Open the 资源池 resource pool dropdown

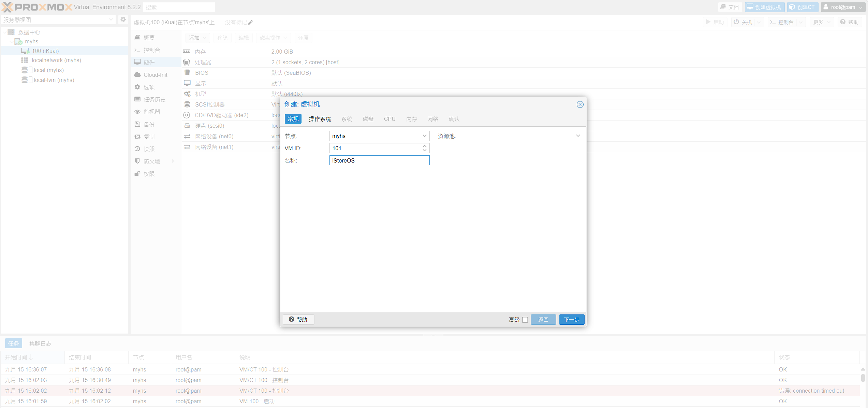click(x=533, y=136)
